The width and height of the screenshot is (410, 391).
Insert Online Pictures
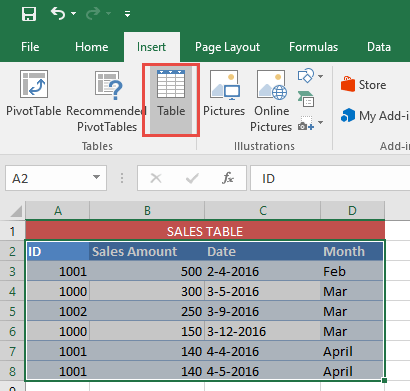click(x=271, y=101)
